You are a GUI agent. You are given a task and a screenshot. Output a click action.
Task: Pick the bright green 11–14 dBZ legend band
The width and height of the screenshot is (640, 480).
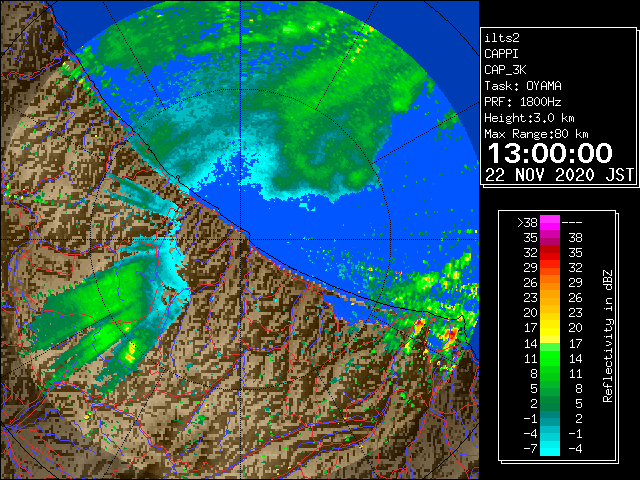click(550, 358)
